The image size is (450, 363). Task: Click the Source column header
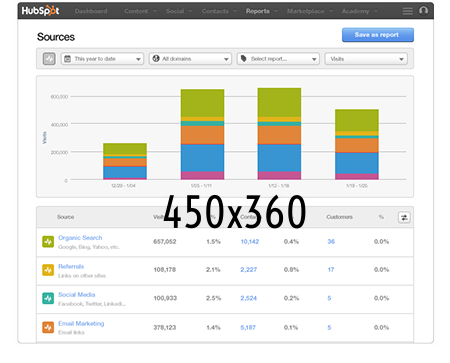[x=65, y=217]
